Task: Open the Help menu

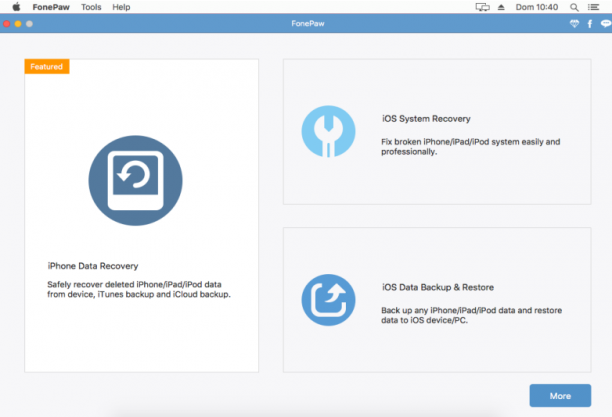Action: coord(121,7)
